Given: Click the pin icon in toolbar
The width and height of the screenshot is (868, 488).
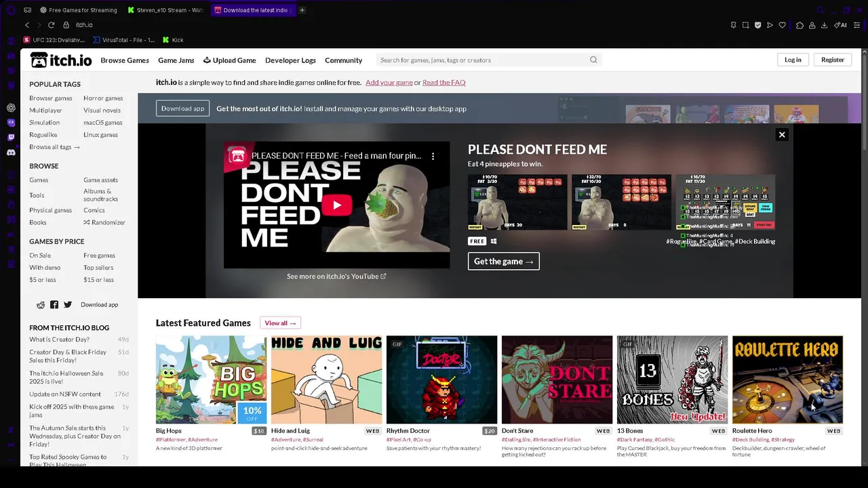Looking at the screenshot, I should tap(733, 25).
